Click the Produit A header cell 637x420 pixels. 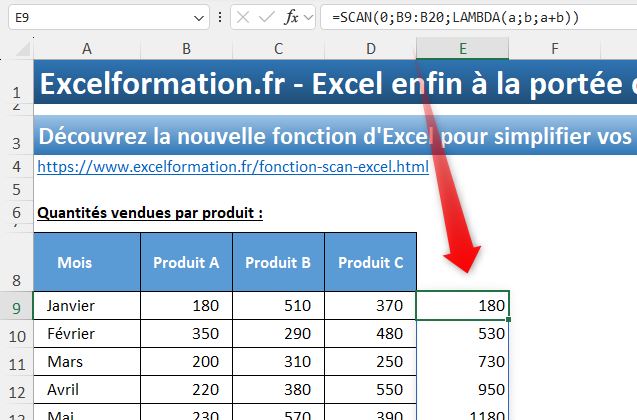click(186, 263)
